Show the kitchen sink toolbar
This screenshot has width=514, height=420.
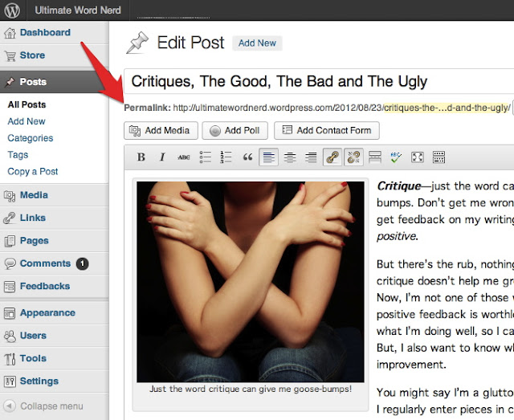click(439, 157)
